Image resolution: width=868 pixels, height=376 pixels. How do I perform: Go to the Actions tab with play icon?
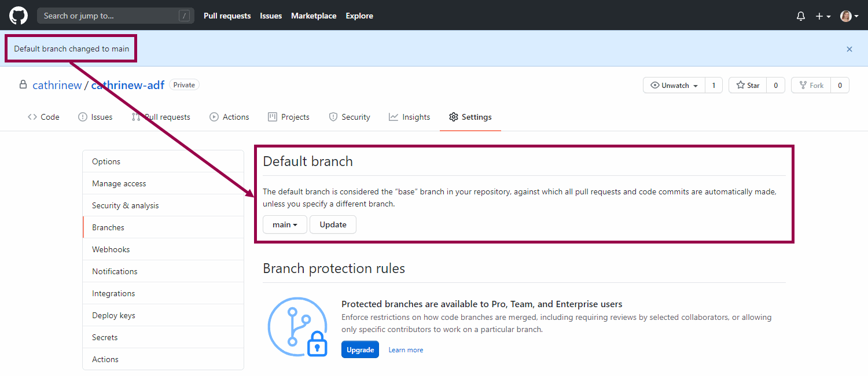pos(229,117)
